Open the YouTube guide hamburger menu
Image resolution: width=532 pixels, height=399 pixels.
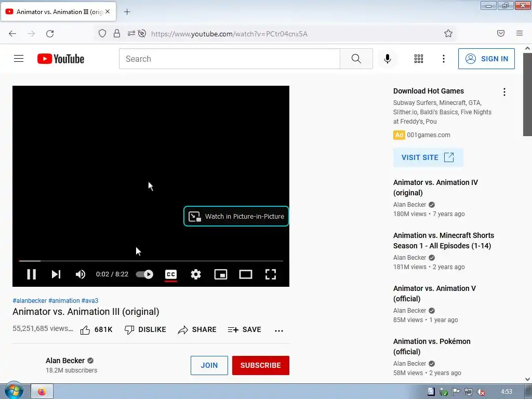click(x=19, y=59)
